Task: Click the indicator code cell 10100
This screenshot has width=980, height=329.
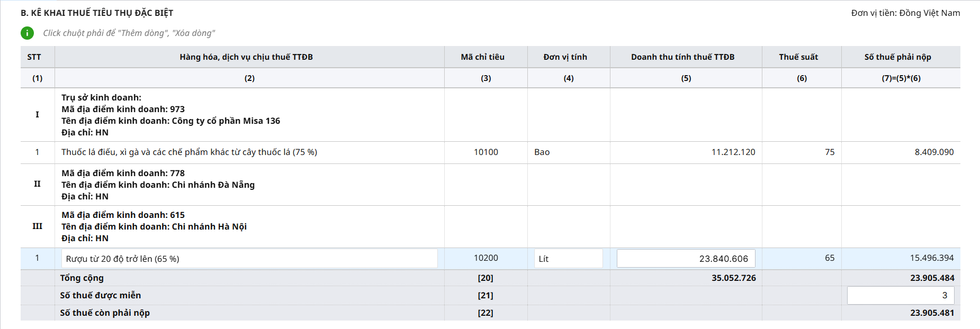Action: pyautogui.click(x=485, y=152)
